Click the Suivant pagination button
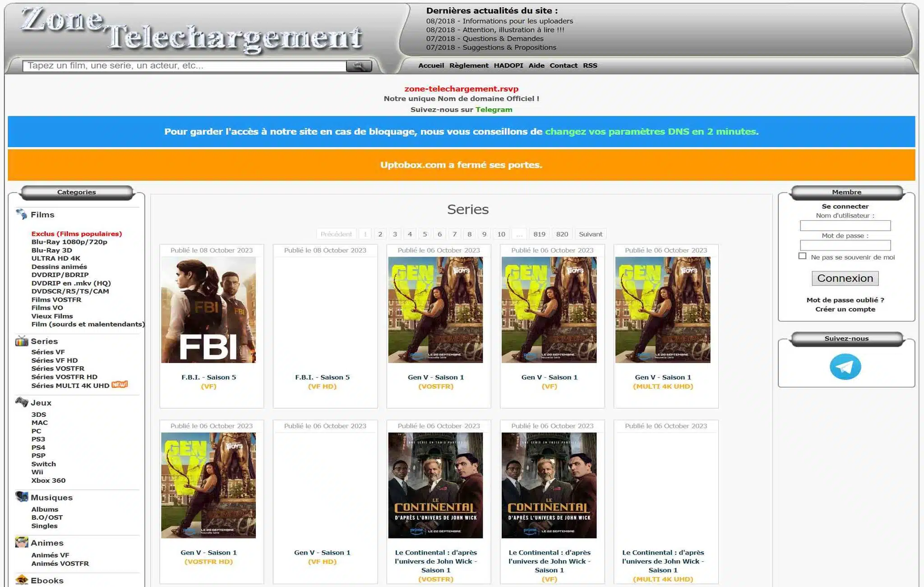 [591, 234]
